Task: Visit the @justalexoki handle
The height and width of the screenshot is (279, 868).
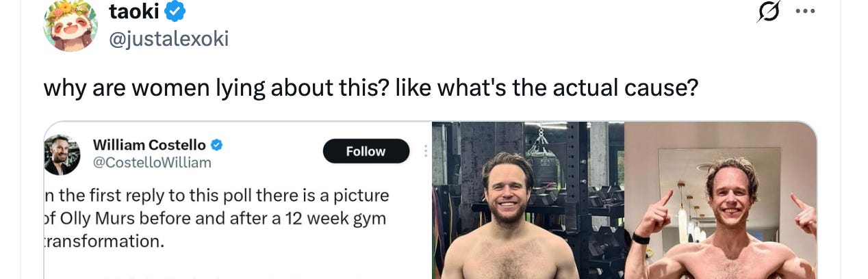Action: (169, 39)
